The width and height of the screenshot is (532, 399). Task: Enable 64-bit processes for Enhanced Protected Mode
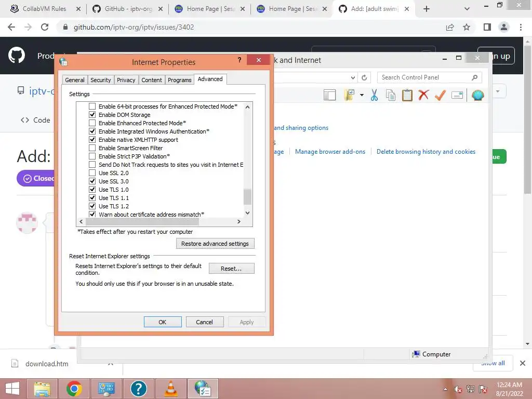pos(92,106)
